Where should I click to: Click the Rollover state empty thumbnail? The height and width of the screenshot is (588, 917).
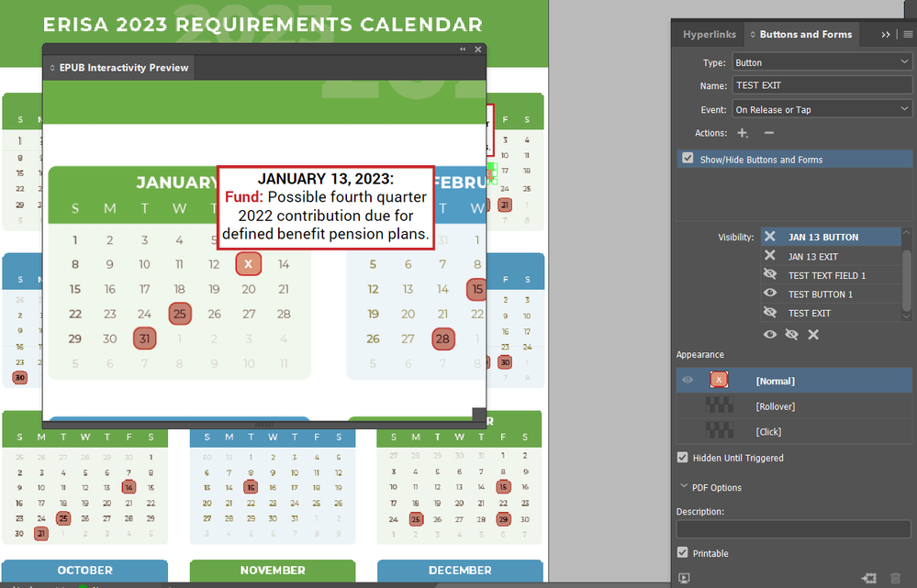720,405
